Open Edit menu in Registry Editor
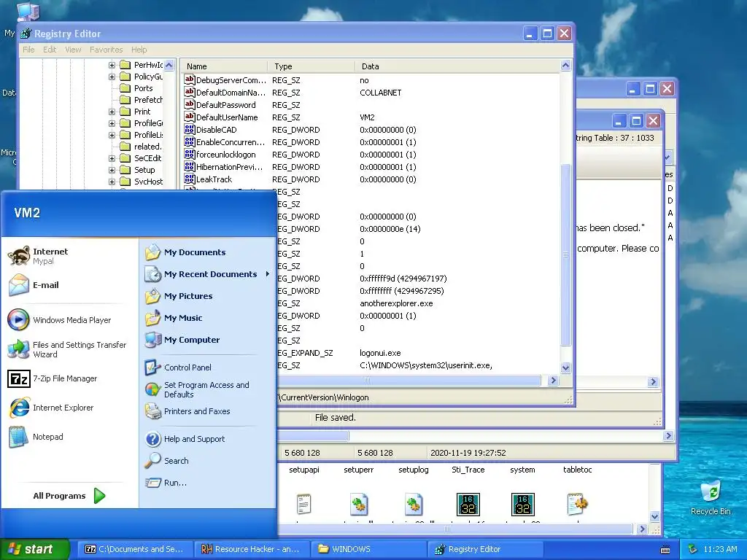Viewport: 747px width, 560px height. point(50,50)
